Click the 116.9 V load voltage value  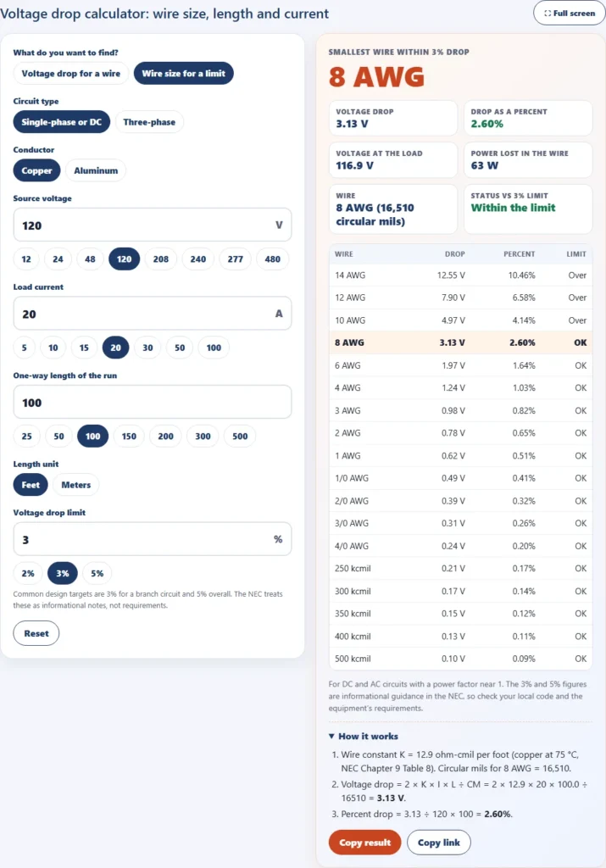[355, 165]
